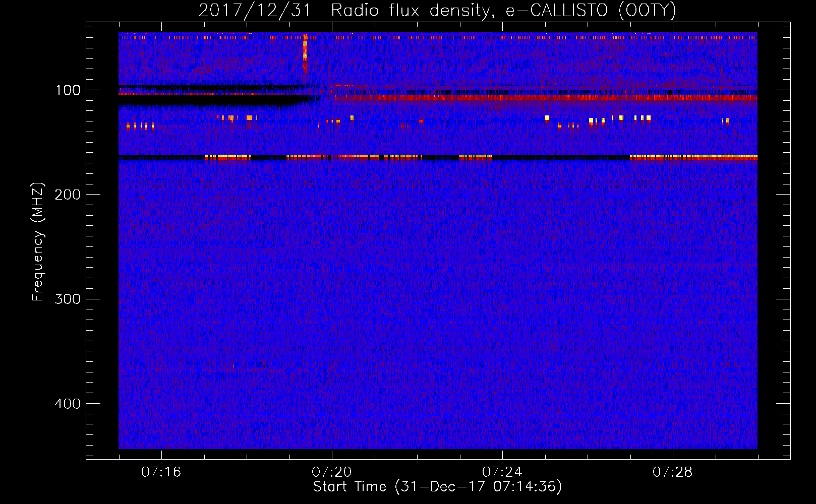Click the 300 frequency tick label
The height and width of the screenshot is (504, 816).
click(x=68, y=299)
